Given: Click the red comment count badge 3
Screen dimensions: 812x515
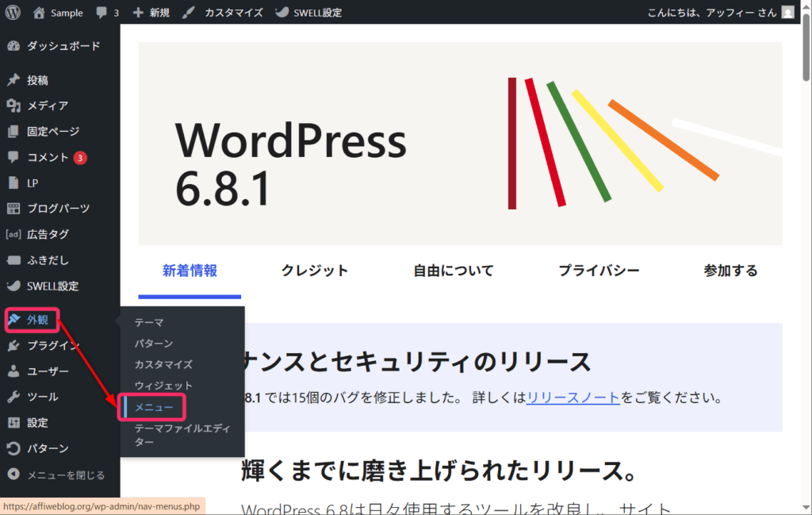Looking at the screenshot, I should 80,158.
